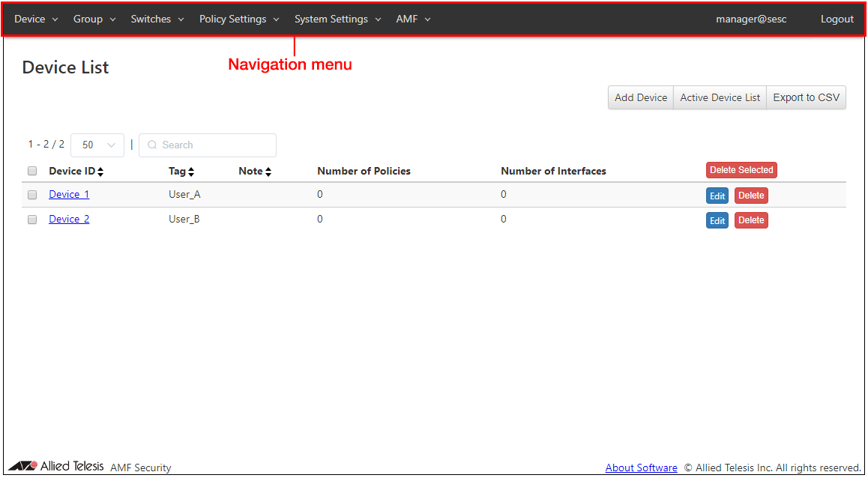Open the Policy Settings dropdown menu

click(238, 19)
